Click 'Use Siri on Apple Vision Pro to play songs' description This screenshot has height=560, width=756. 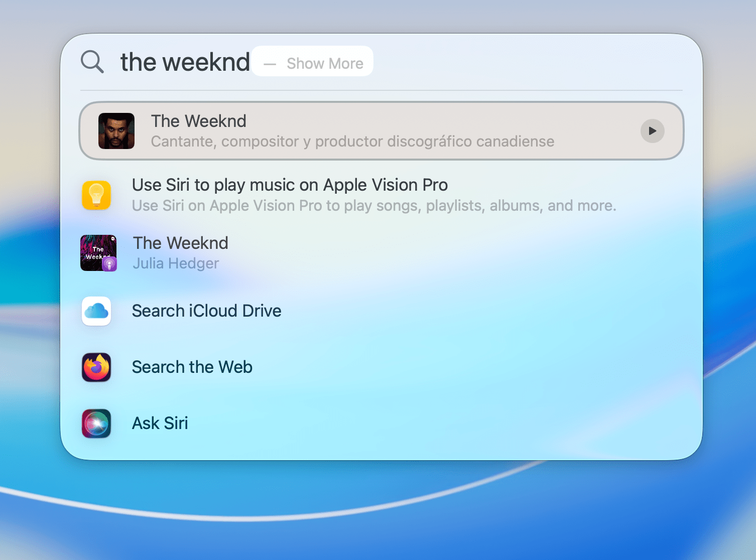(x=374, y=206)
